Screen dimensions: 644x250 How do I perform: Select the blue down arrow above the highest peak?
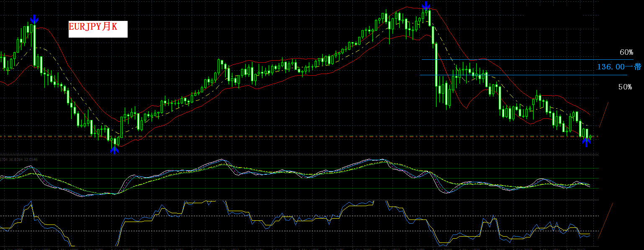(426, 5)
